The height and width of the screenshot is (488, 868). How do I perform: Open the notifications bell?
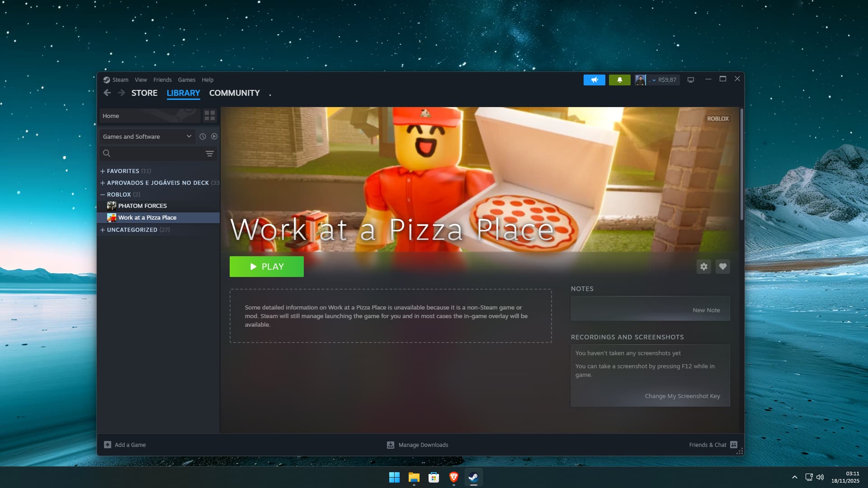click(619, 80)
